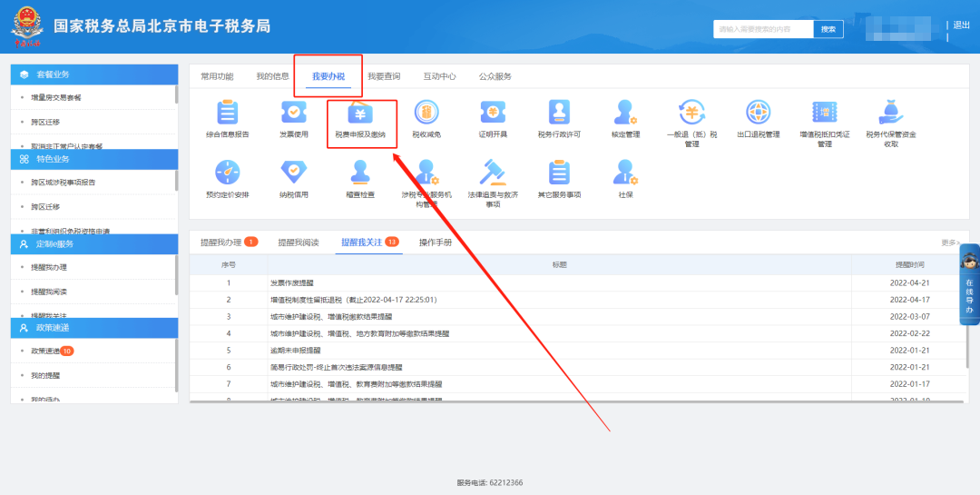Click the 纳税信用 icon
The image size is (980, 495).
point(293,172)
